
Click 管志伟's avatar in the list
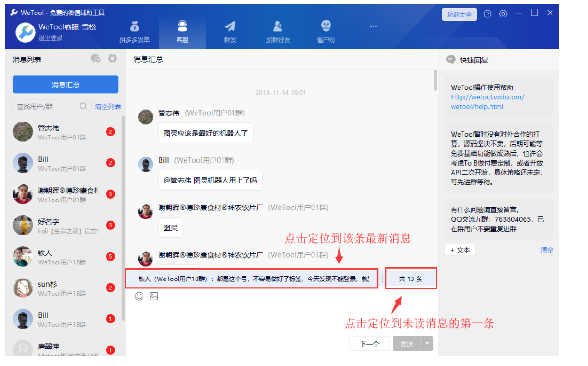pos(23,132)
